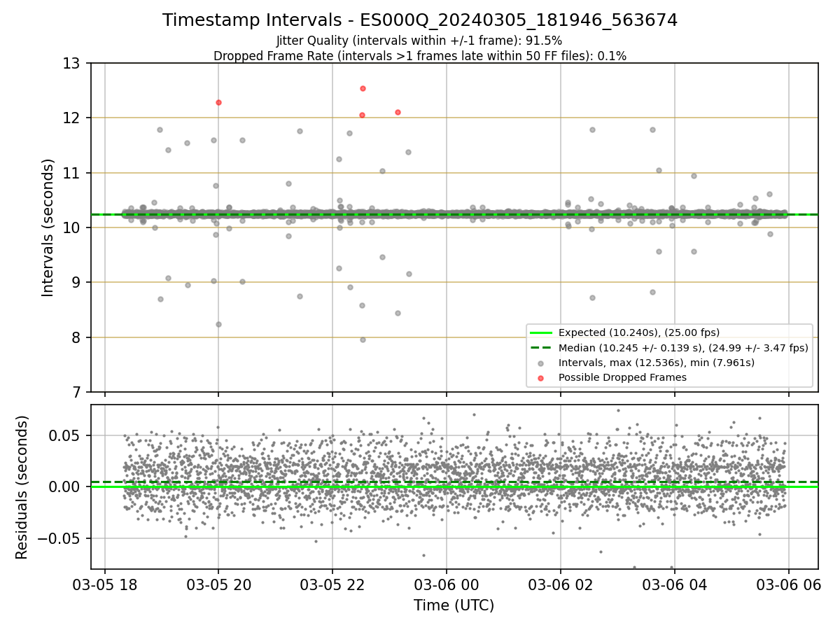Click y-axis tick label 8
The width and height of the screenshot is (840, 630).
pyautogui.click(x=78, y=337)
